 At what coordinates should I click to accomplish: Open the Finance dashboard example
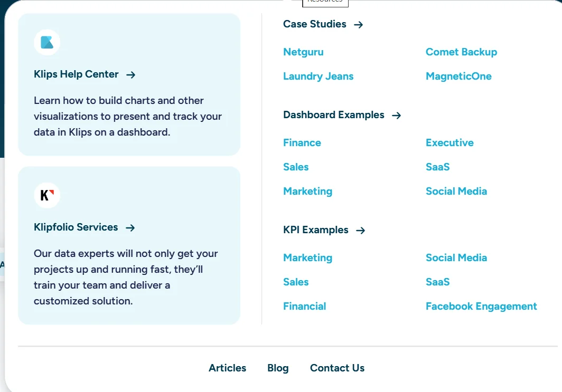302,142
